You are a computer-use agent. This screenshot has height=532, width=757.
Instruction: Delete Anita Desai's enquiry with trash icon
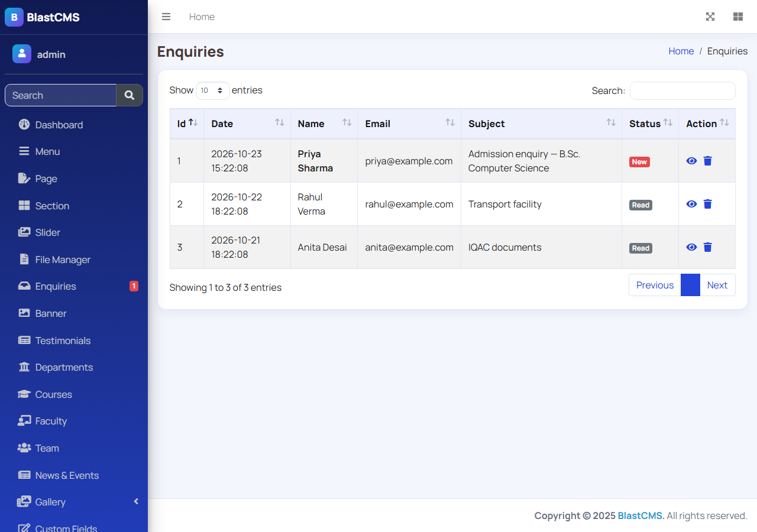(708, 247)
